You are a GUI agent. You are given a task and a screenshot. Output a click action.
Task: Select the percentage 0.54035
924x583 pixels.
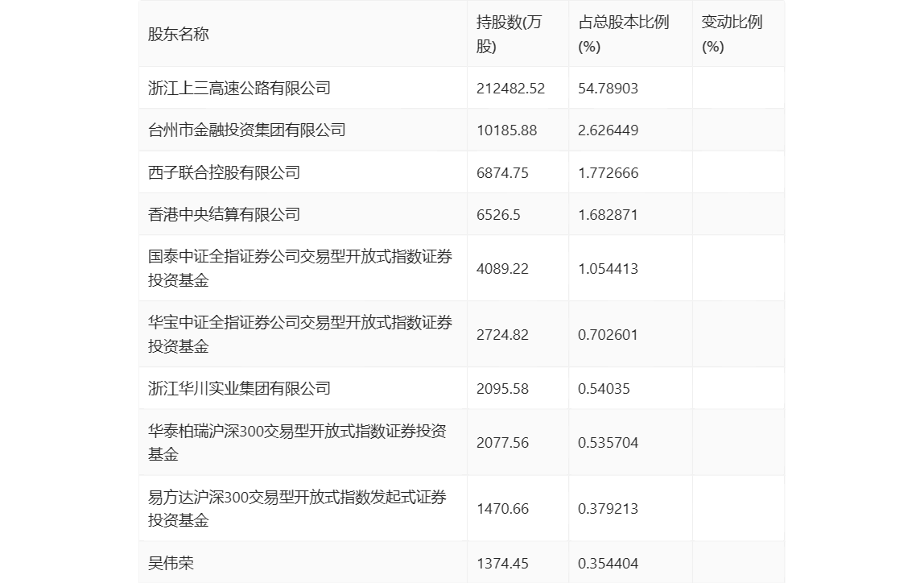(x=604, y=388)
